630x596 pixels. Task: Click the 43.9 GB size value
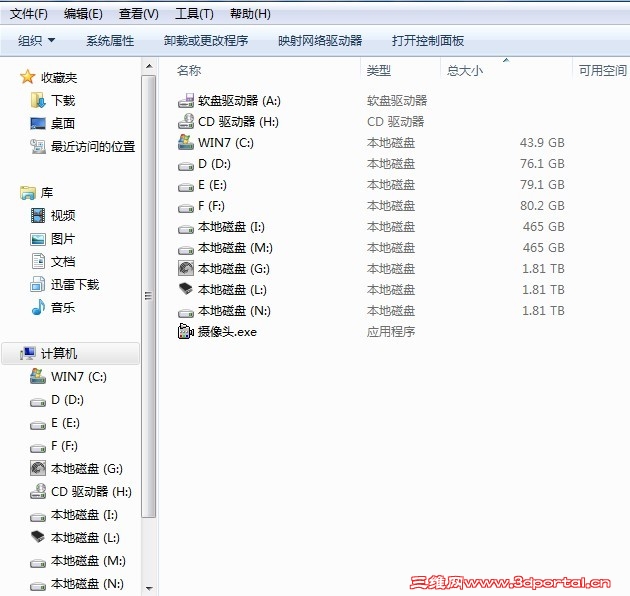pos(542,143)
